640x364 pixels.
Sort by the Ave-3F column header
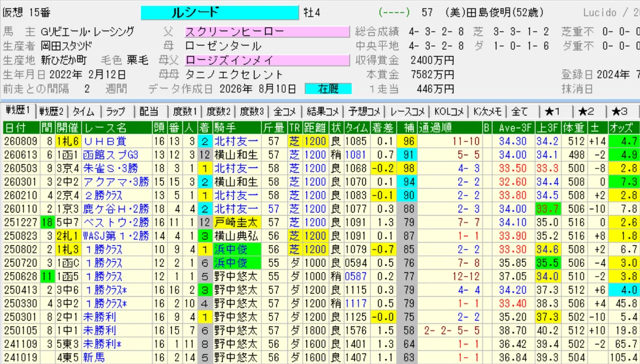(x=513, y=128)
